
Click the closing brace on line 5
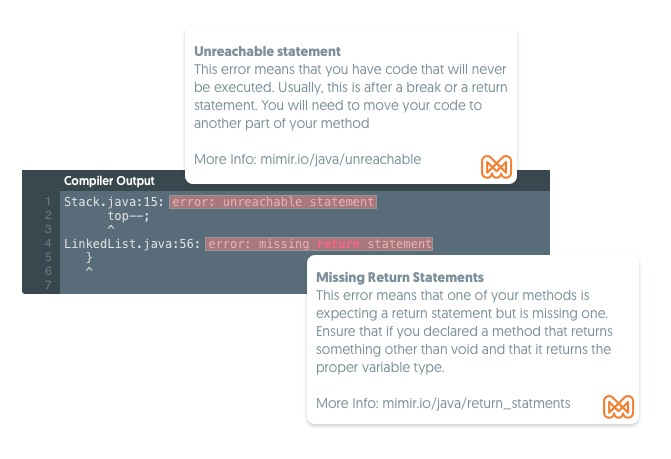89,257
